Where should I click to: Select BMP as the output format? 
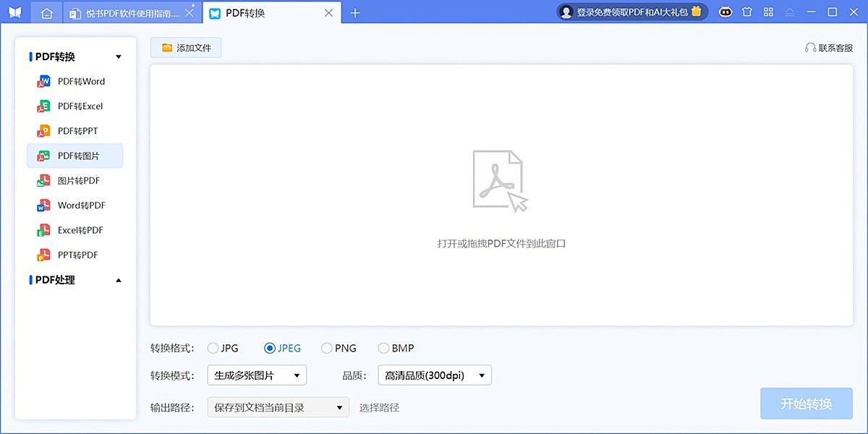[383, 348]
